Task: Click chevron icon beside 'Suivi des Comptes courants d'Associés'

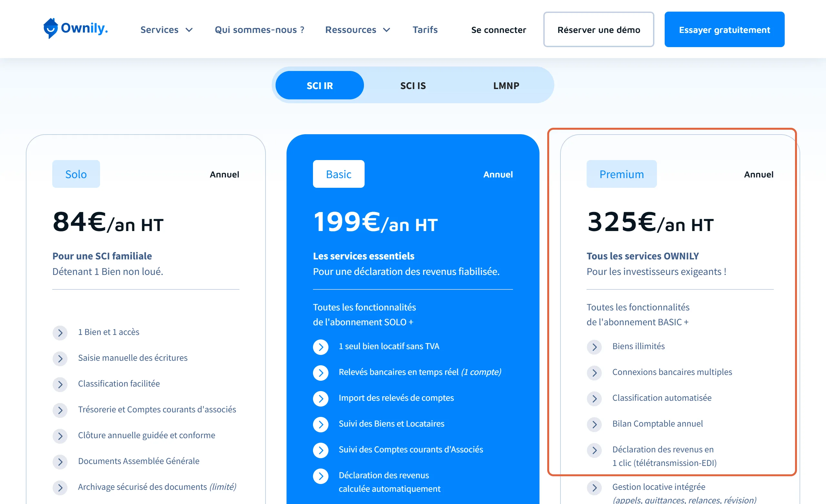Action: point(321,450)
